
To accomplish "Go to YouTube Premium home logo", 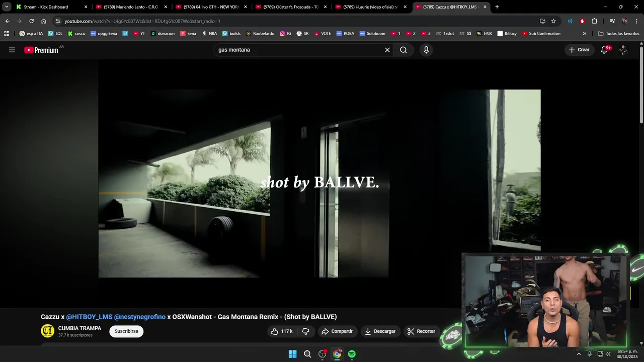I will click(x=41, y=50).
